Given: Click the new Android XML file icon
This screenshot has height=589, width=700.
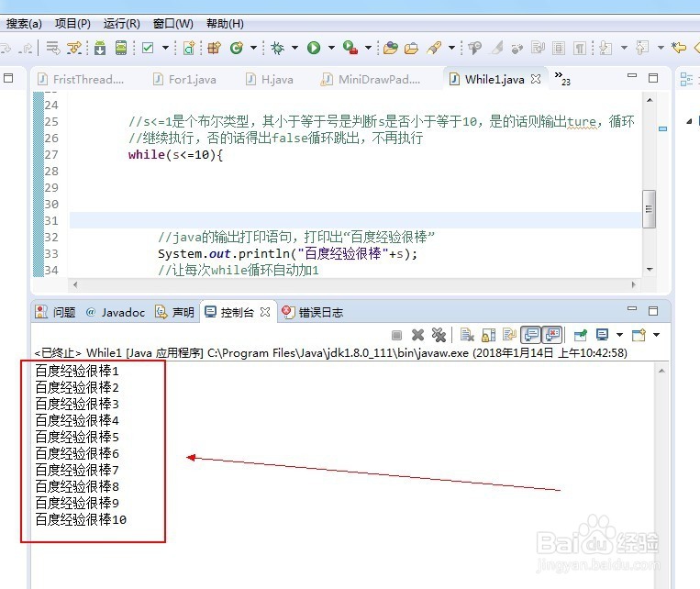Looking at the screenshot, I should tap(189, 48).
